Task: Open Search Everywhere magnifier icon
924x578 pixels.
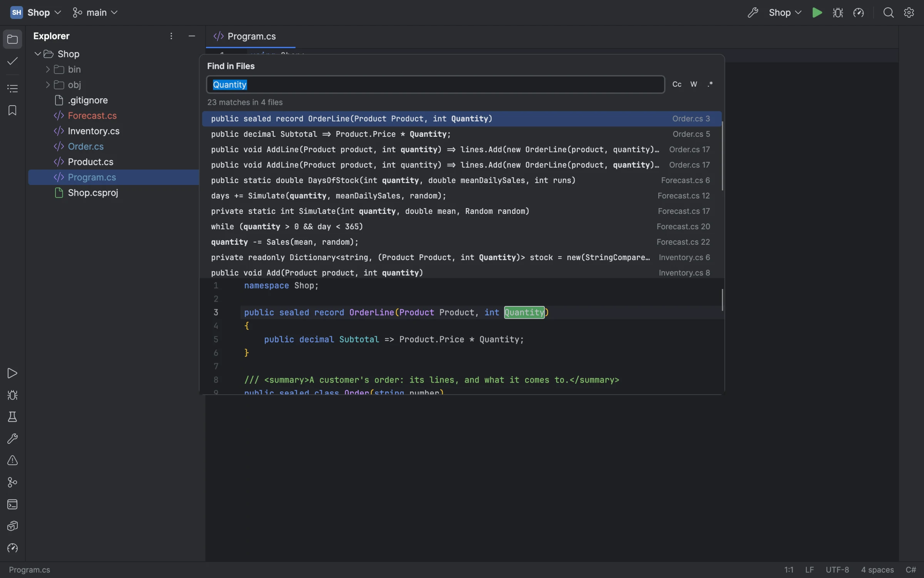Action: pyautogui.click(x=889, y=13)
